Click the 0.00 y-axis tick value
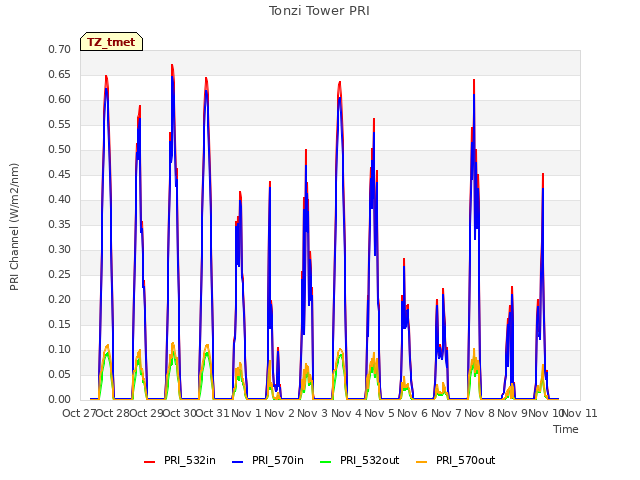Viewport: 640px width, 480px height. tap(60, 399)
